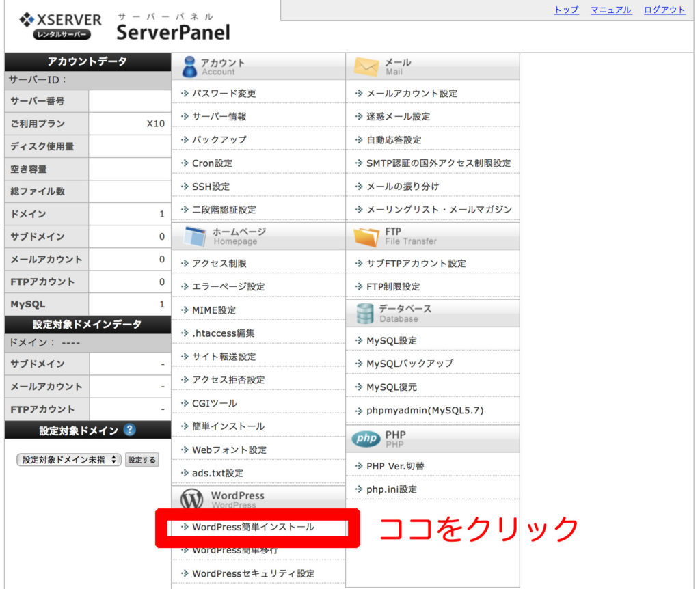The image size is (700, 589).
Task: Click the Account person icon
Action: pos(189,66)
